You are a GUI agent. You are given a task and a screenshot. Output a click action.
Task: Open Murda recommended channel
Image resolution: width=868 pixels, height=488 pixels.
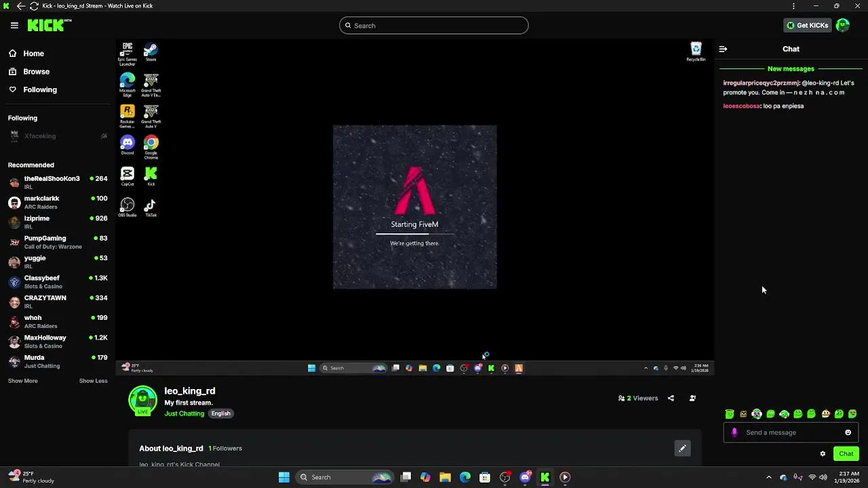click(x=58, y=361)
